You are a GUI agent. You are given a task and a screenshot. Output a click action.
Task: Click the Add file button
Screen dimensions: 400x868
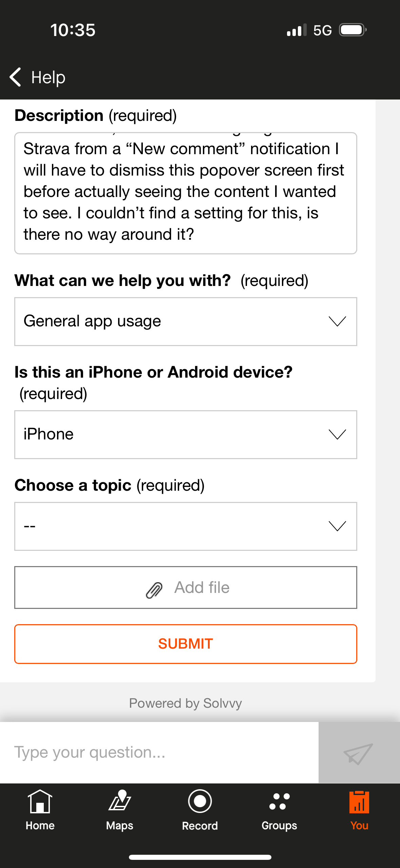[x=186, y=587]
